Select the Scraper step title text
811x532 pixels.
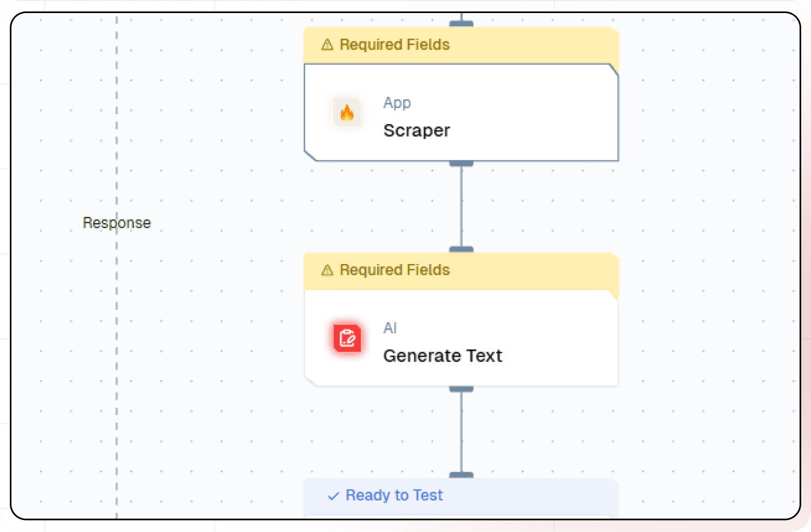point(416,131)
